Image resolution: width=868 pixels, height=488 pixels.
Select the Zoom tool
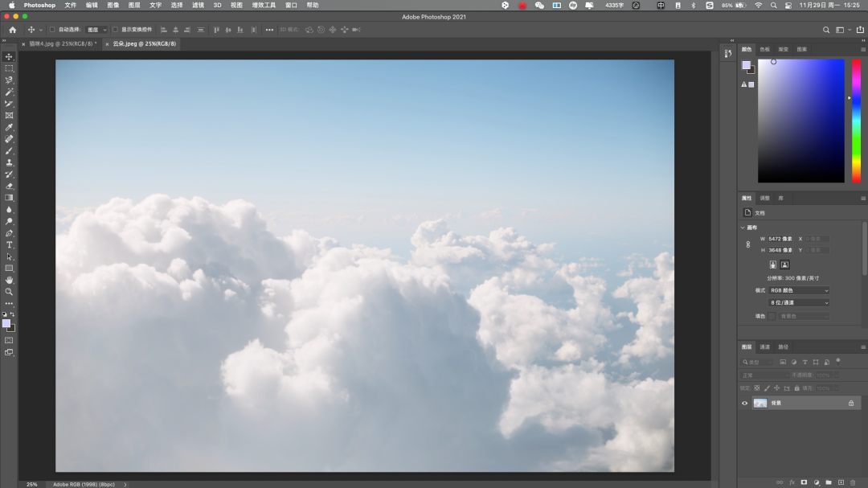pyautogui.click(x=10, y=291)
